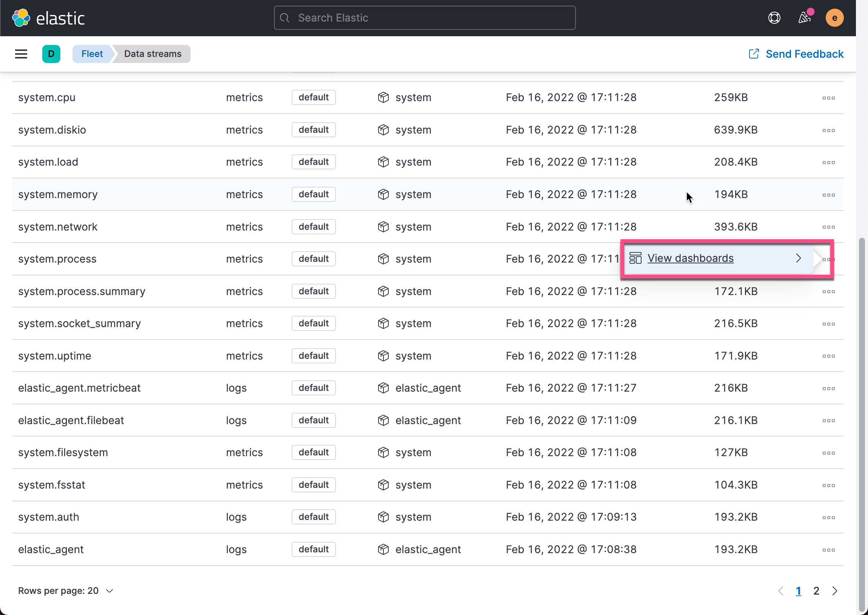Image resolution: width=868 pixels, height=615 pixels.
Task: Open actions menu for system.auth row
Action: tap(828, 517)
